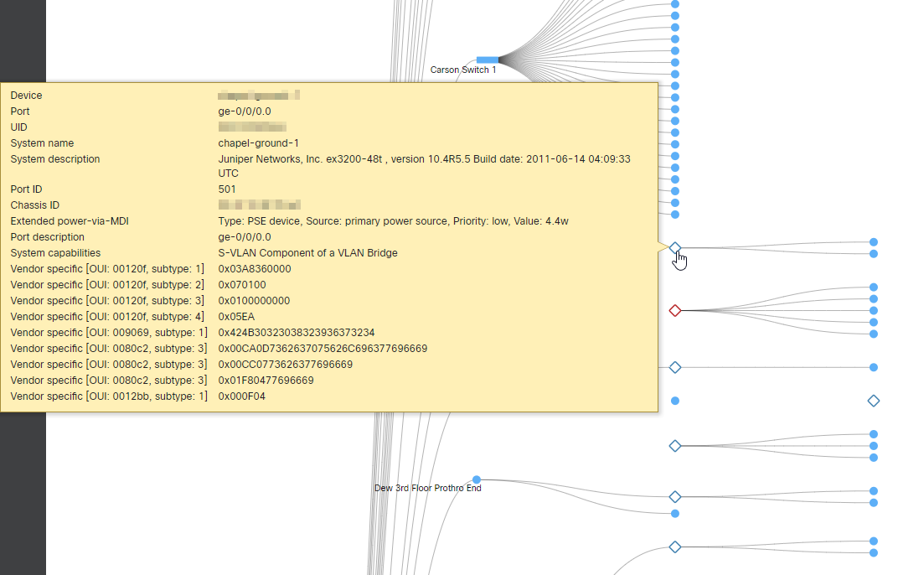Click the Dew 3rd Floor Prothro End circle node
This screenshot has height=575, width=924.
476,479
